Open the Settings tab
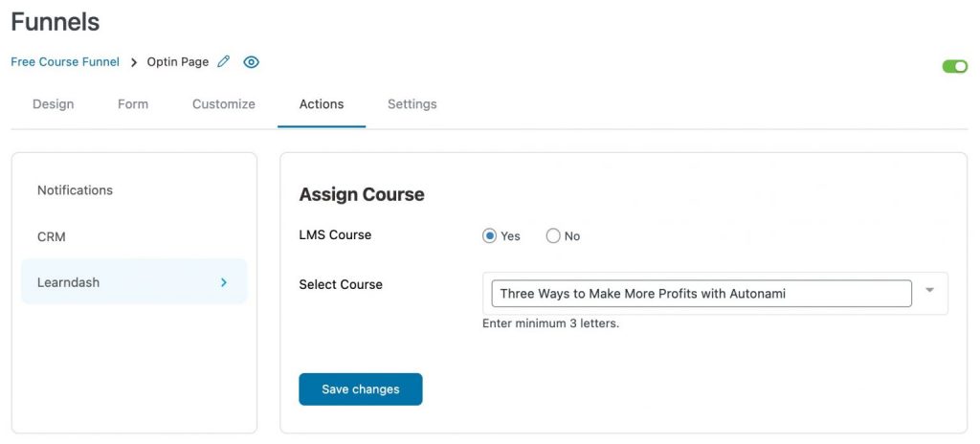 tap(412, 104)
